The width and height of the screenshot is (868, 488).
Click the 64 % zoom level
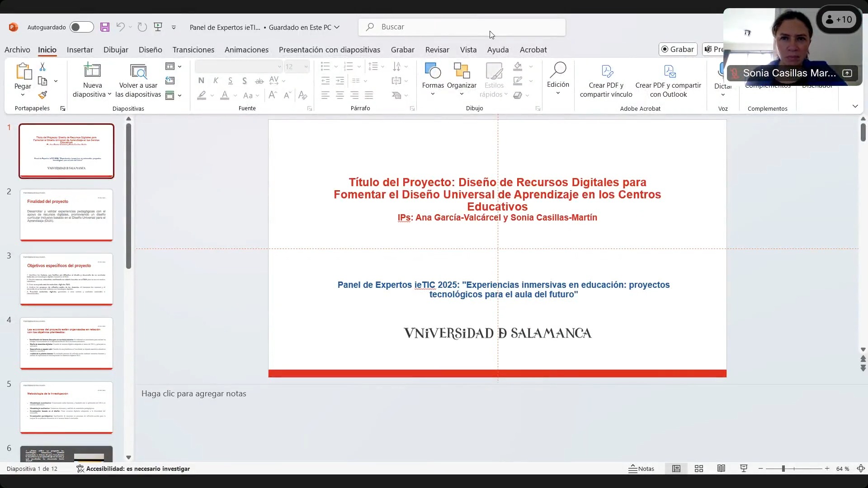(x=843, y=469)
